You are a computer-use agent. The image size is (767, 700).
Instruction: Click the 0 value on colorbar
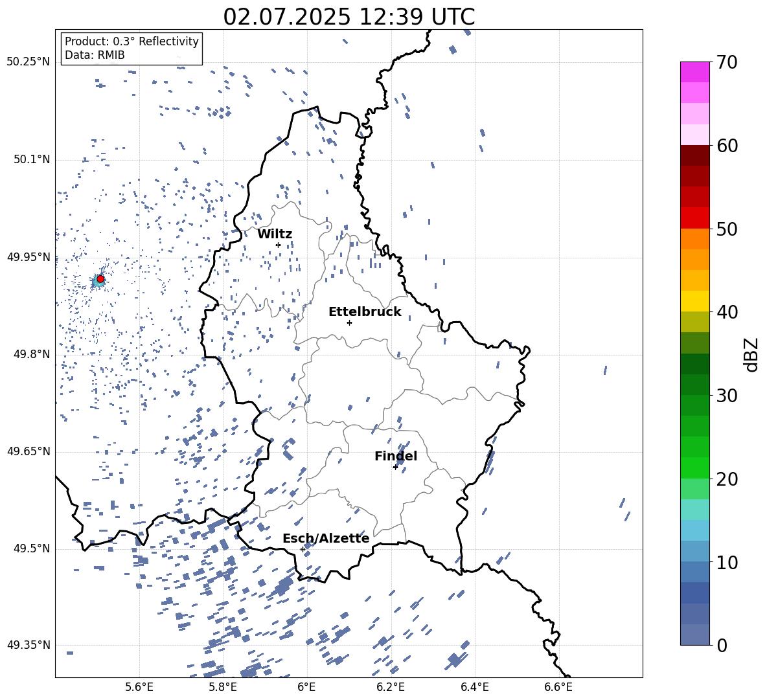click(x=722, y=645)
